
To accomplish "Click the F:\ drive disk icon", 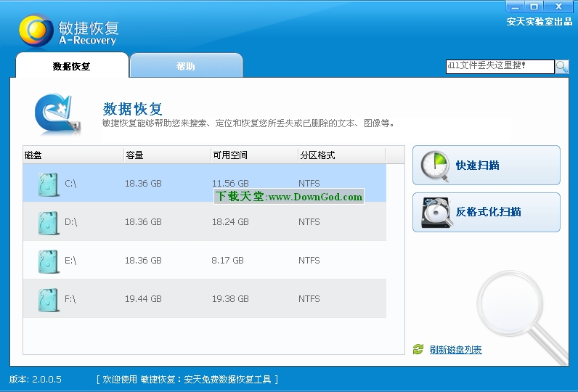I will click(48, 299).
